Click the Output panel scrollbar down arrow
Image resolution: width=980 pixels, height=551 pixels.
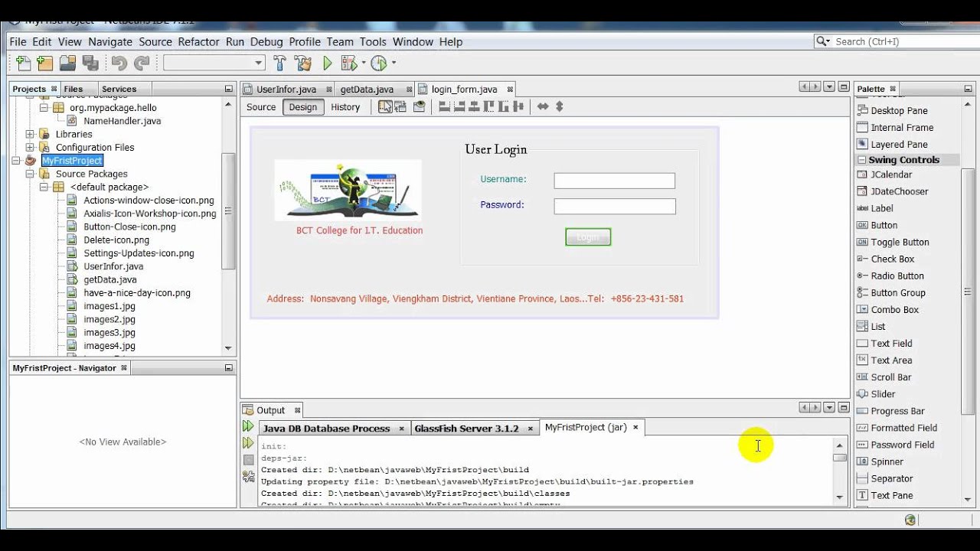point(840,497)
